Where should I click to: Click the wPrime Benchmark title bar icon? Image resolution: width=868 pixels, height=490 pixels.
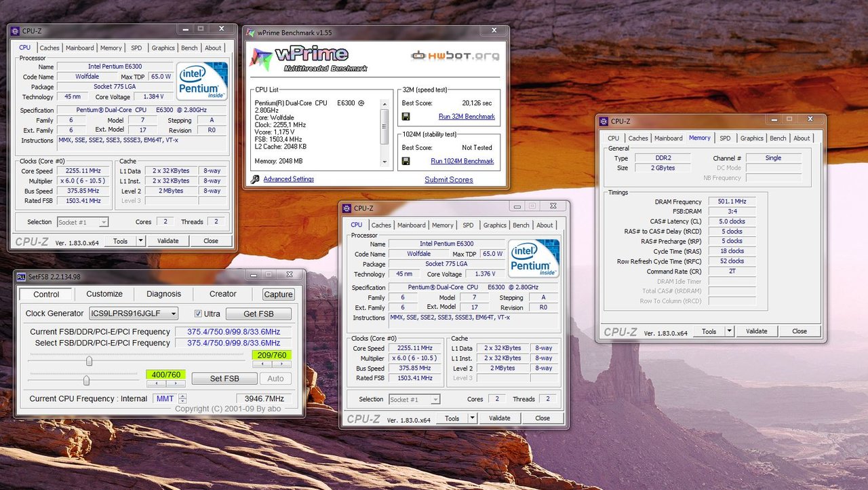pos(251,33)
